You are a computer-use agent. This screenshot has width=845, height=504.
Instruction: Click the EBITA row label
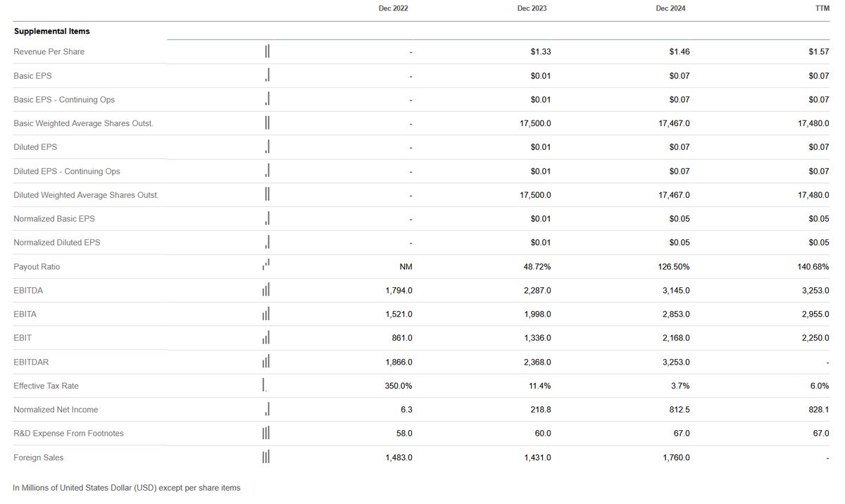point(25,314)
